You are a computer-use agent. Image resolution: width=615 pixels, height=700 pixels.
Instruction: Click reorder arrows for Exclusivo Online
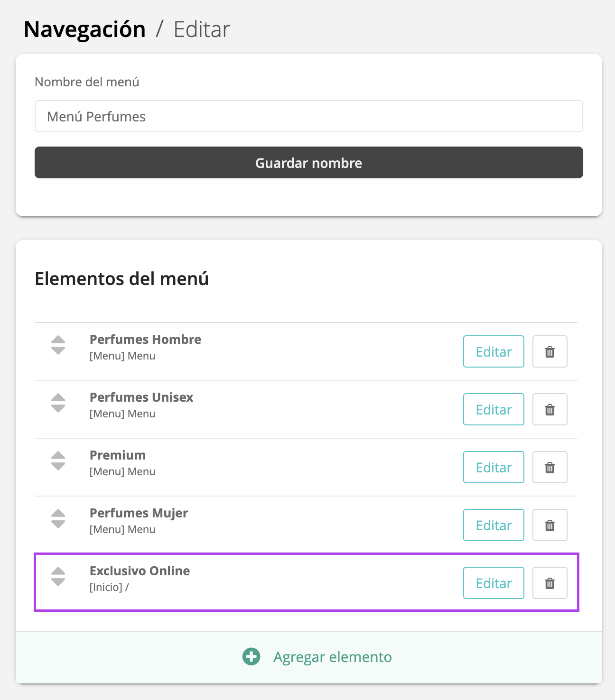click(x=58, y=577)
